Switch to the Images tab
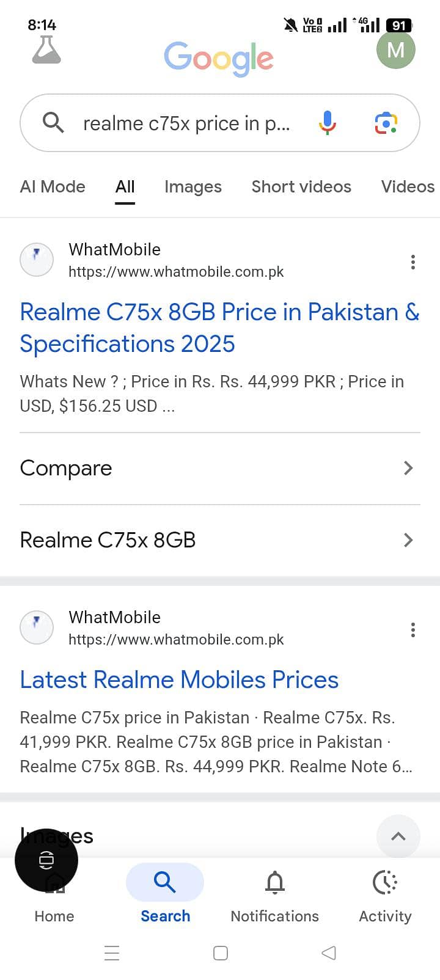The height and width of the screenshot is (980, 440). tap(193, 186)
